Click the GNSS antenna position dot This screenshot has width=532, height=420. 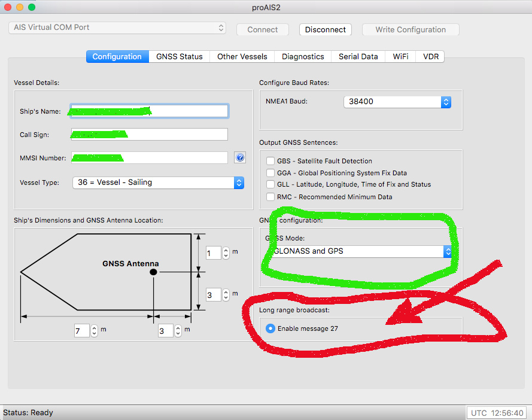153,272
